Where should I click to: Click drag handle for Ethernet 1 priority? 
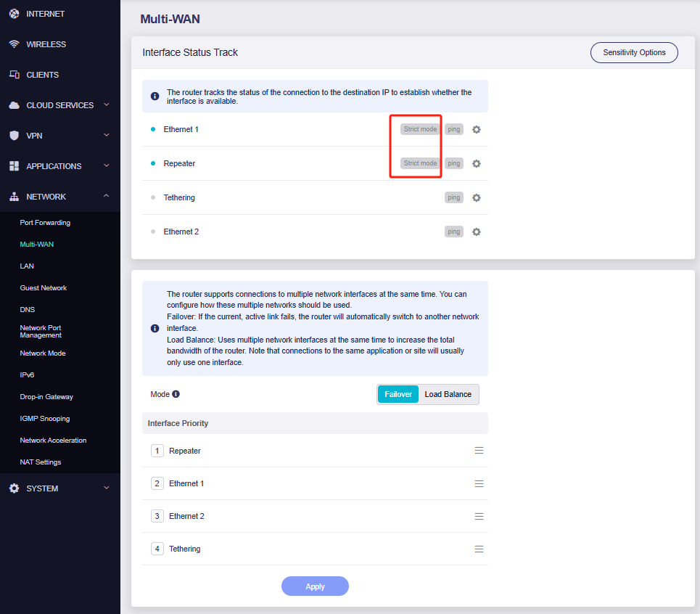click(x=479, y=483)
